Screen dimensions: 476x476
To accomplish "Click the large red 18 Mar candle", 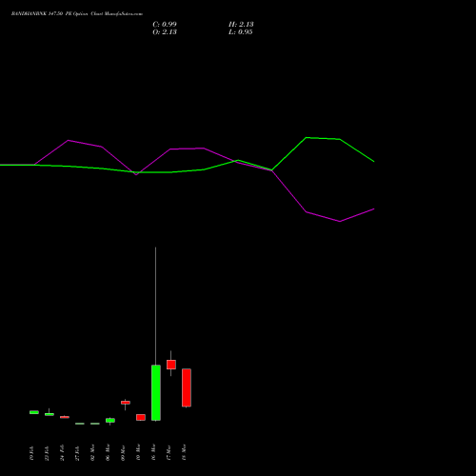I will 187,387.
